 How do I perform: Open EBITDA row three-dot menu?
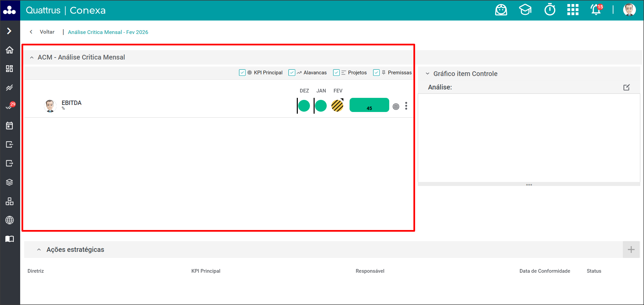(x=406, y=106)
